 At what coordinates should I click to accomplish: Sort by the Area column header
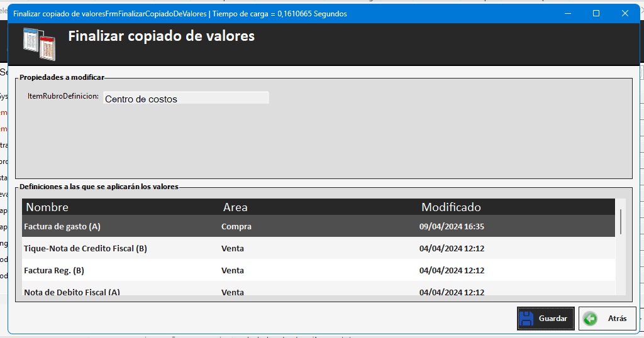[235, 207]
